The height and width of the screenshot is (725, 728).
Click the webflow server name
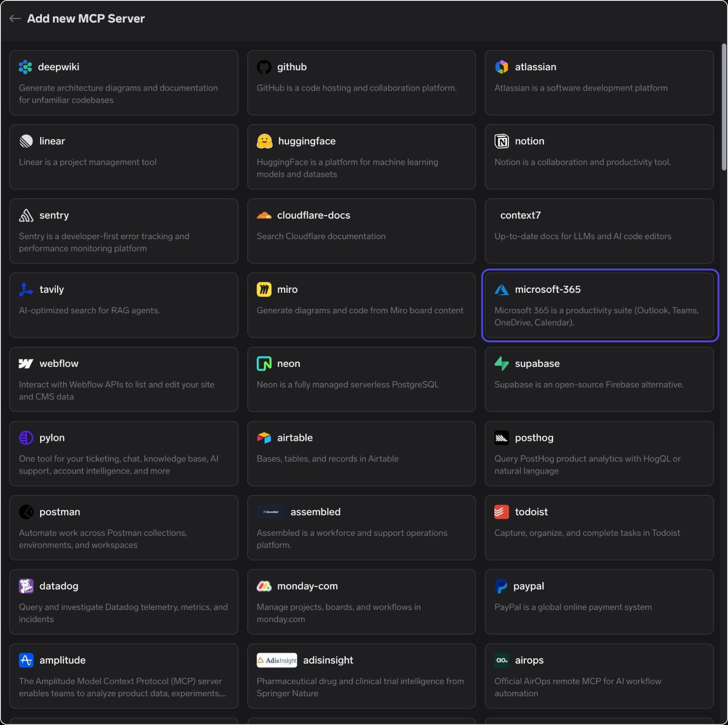pos(59,363)
